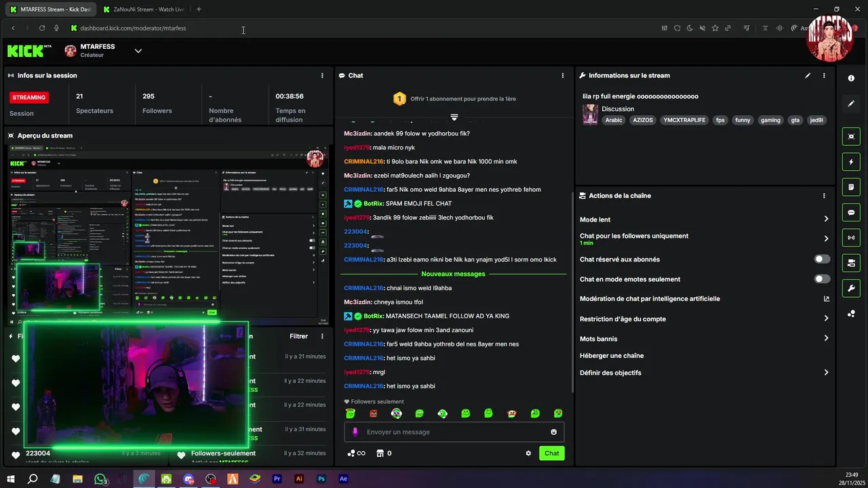868x488 pixels.
Task: Select the Arabic tag
Action: pyautogui.click(x=614, y=120)
